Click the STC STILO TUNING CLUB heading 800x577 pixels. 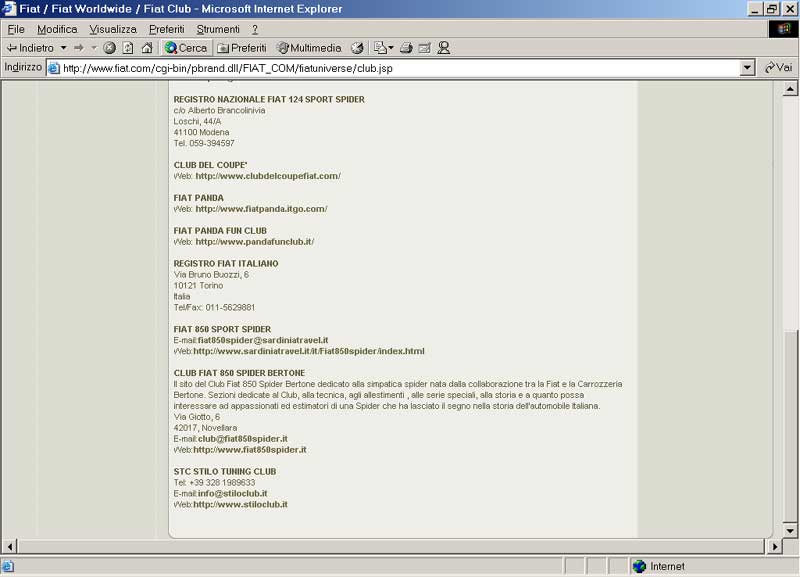pos(224,471)
